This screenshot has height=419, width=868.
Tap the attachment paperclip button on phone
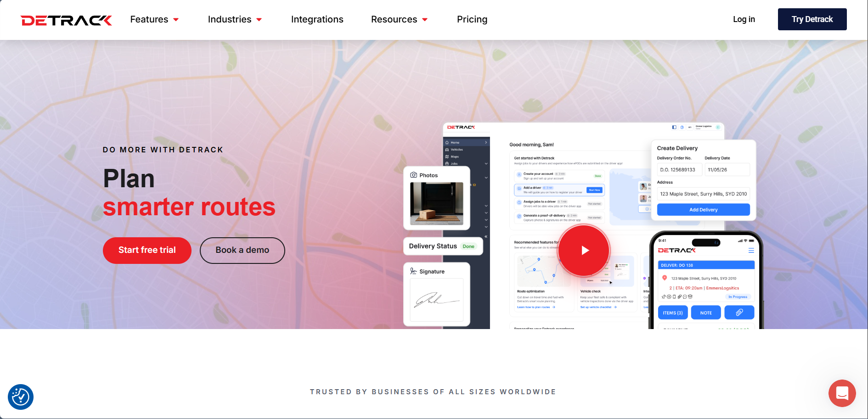pos(739,313)
